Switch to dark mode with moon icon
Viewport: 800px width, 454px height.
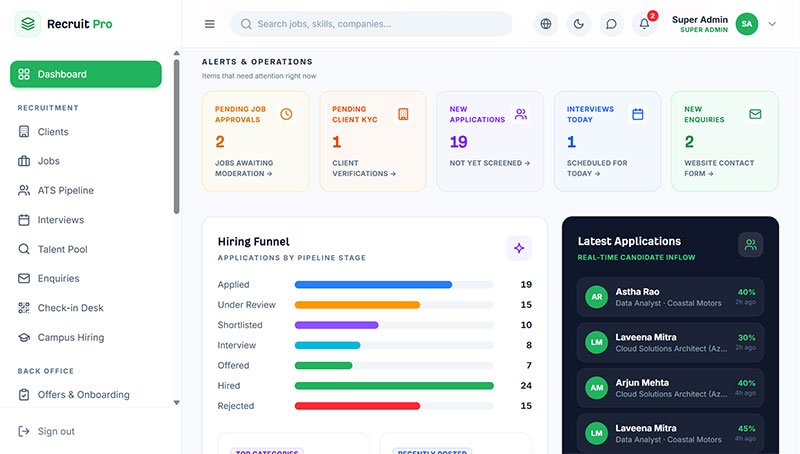pyautogui.click(x=579, y=24)
